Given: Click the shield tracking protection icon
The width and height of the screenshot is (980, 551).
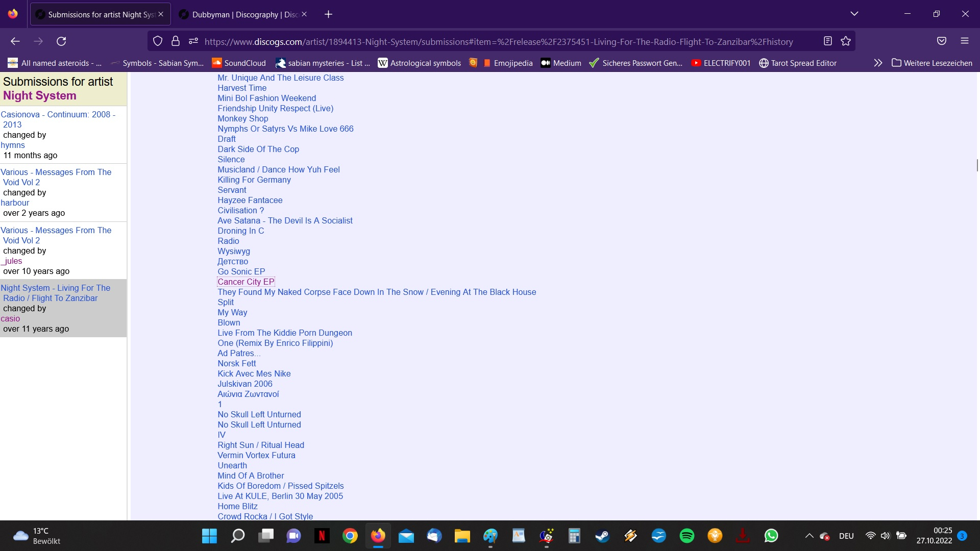Looking at the screenshot, I should click(x=158, y=41).
